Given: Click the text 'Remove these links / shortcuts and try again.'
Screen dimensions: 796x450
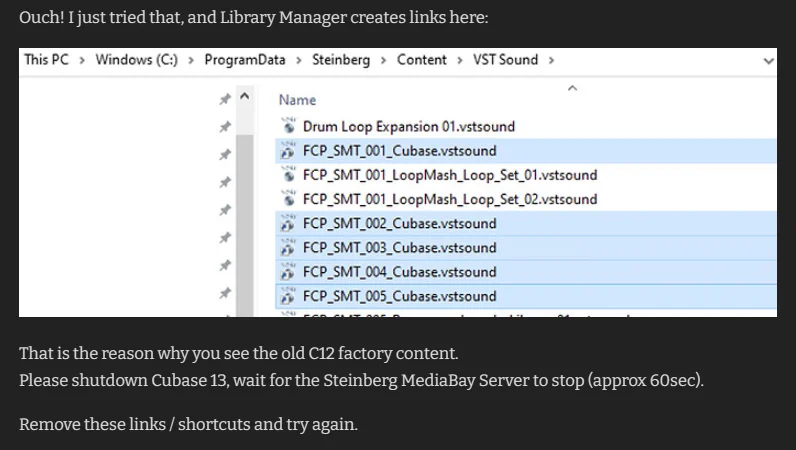Looking at the screenshot, I should (188, 424).
